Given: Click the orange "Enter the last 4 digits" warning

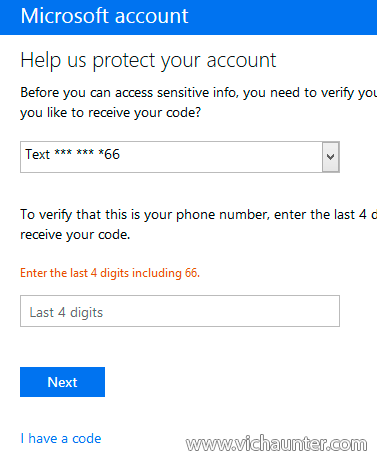Looking at the screenshot, I should tap(110, 273).
